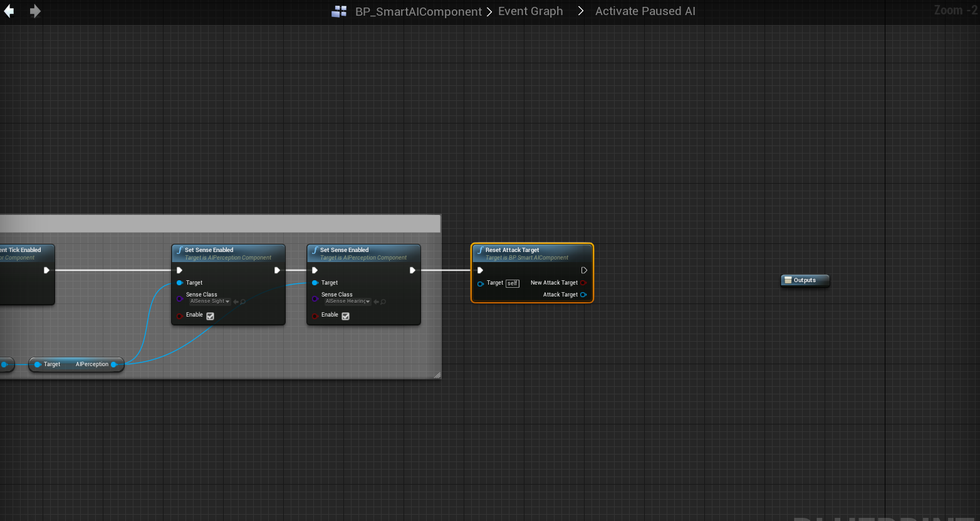Click browse magnifier next to AISense Sight
The width and height of the screenshot is (980, 521).
tap(243, 302)
